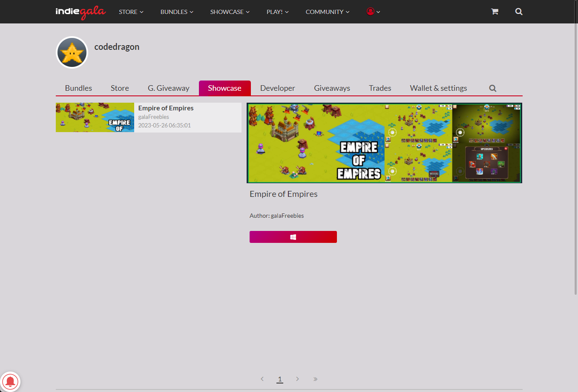Click the Empire of Empires list thumbnail

click(x=95, y=117)
